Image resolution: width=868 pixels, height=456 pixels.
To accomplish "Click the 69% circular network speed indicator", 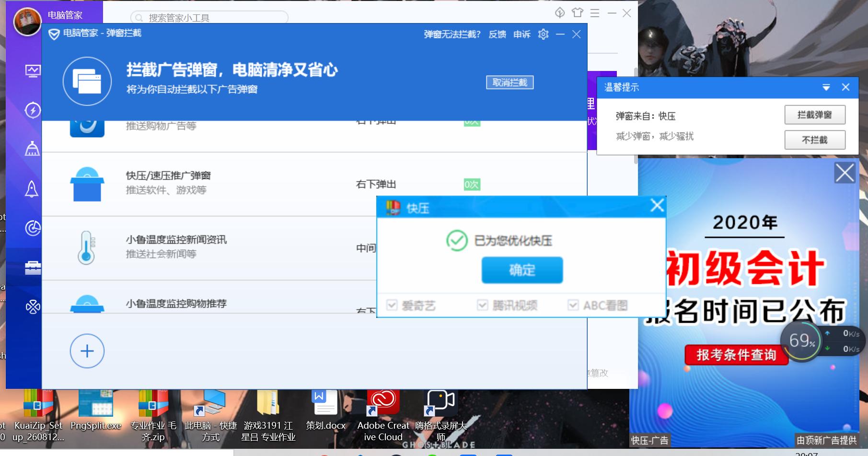I will pyautogui.click(x=800, y=341).
